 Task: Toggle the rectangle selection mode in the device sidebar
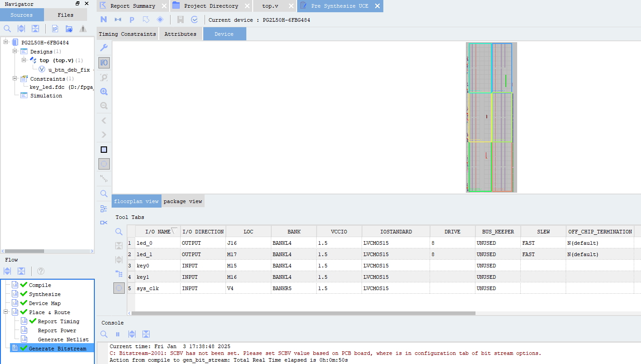[x=103, y=149]
